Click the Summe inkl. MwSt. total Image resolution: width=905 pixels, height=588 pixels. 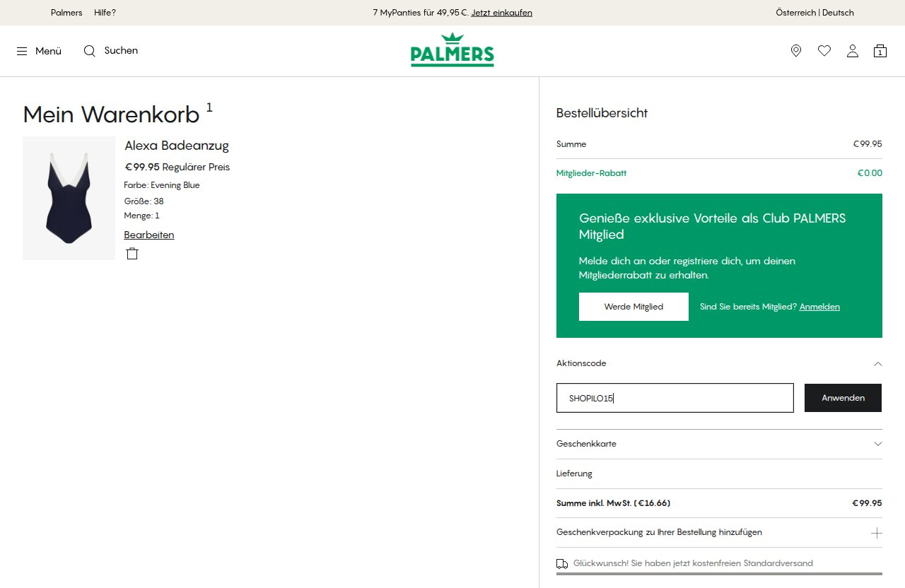[x=719, y=503]
